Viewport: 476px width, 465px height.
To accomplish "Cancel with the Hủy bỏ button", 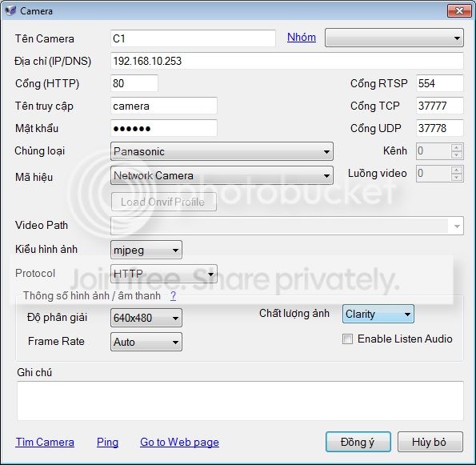I will point(430,442).
